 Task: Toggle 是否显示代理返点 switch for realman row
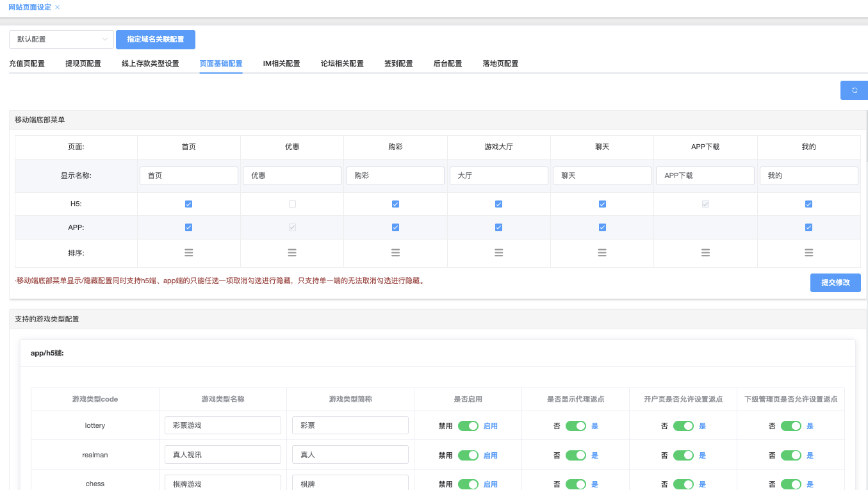576,455
